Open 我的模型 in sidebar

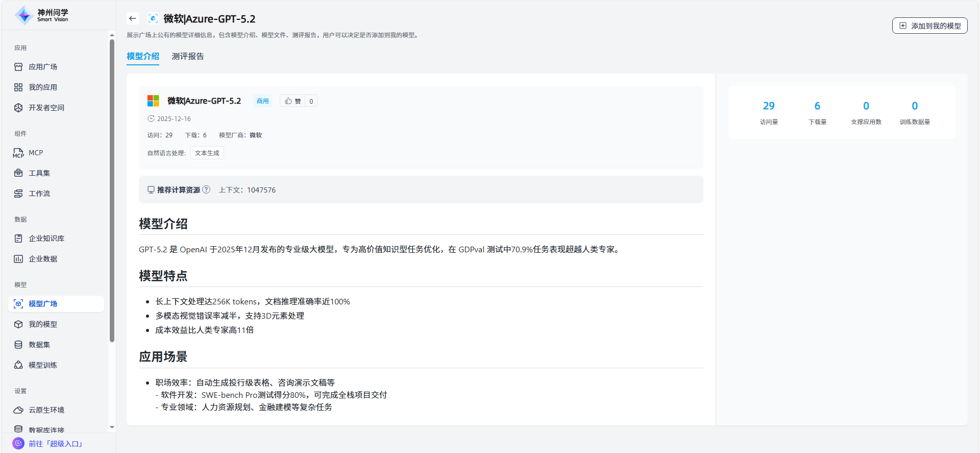tap(43, 324)
